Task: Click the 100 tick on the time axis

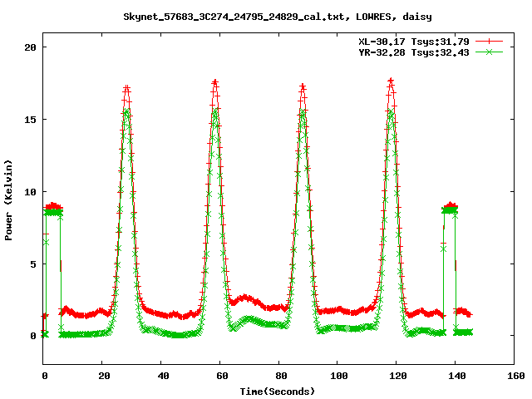Action: pos(337,377)
